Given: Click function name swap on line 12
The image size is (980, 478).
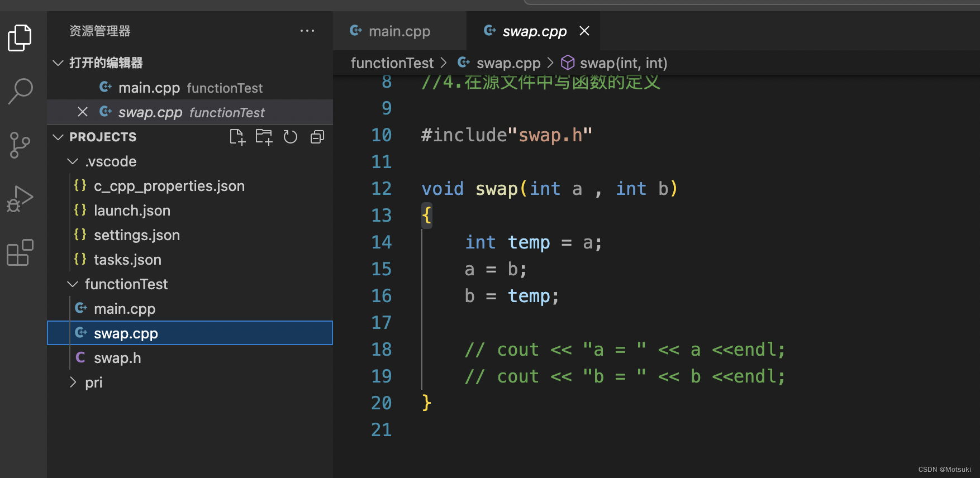Looking at the screenshot, I should click(497, 189).
